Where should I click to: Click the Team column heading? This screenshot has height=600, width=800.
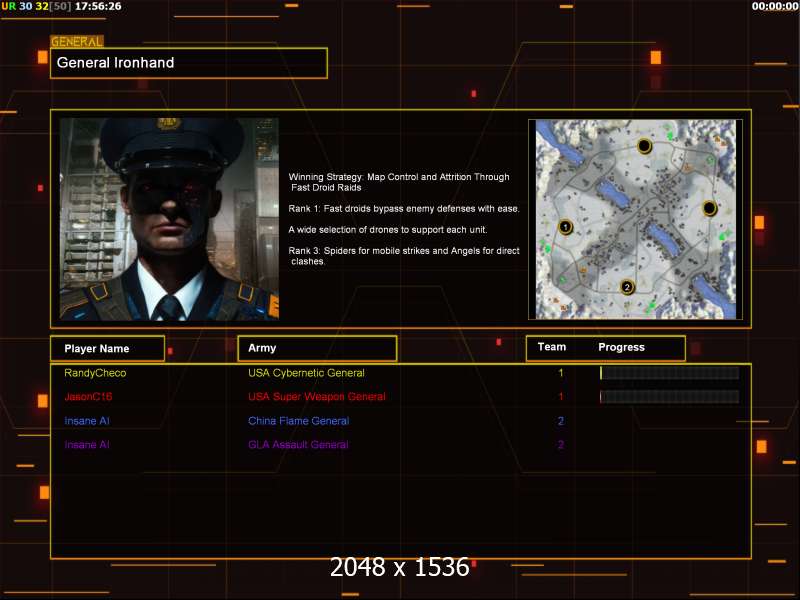tap(552, 347)
